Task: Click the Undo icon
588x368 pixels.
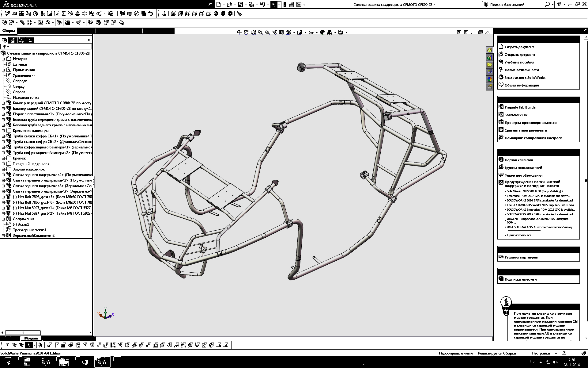Action: (x=262, y=5)
